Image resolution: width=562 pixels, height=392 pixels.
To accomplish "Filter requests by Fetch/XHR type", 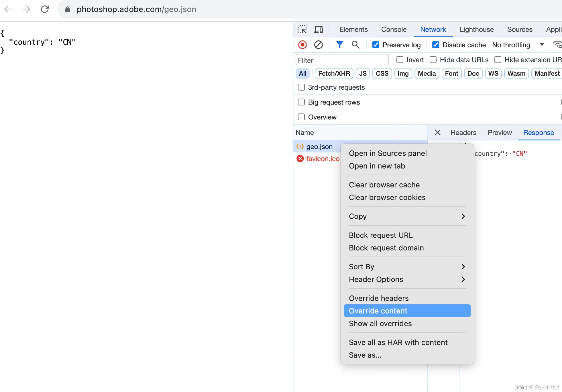I will (x=334, y=74).
